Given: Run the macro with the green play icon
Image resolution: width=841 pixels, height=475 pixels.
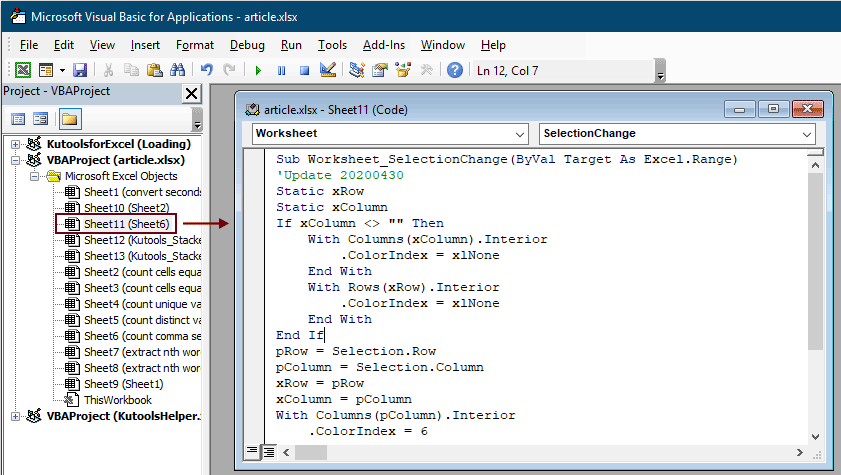Looking at the screenshot, I should (x=258, y=70).
